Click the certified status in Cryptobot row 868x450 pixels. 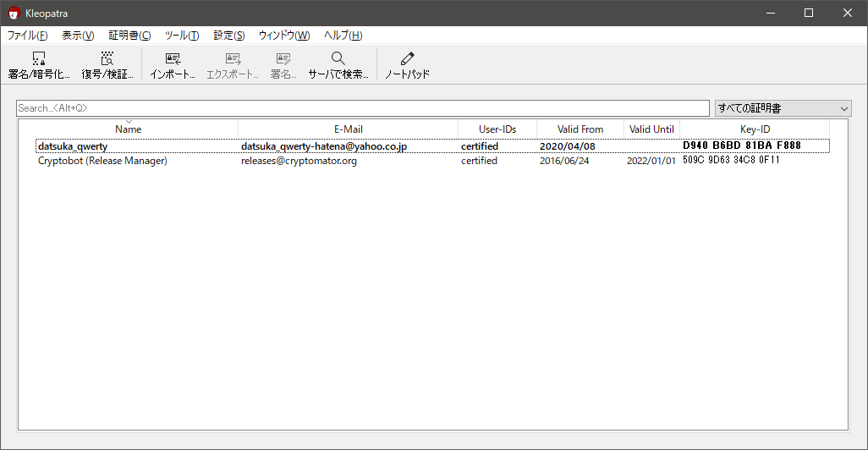point(480,161)
